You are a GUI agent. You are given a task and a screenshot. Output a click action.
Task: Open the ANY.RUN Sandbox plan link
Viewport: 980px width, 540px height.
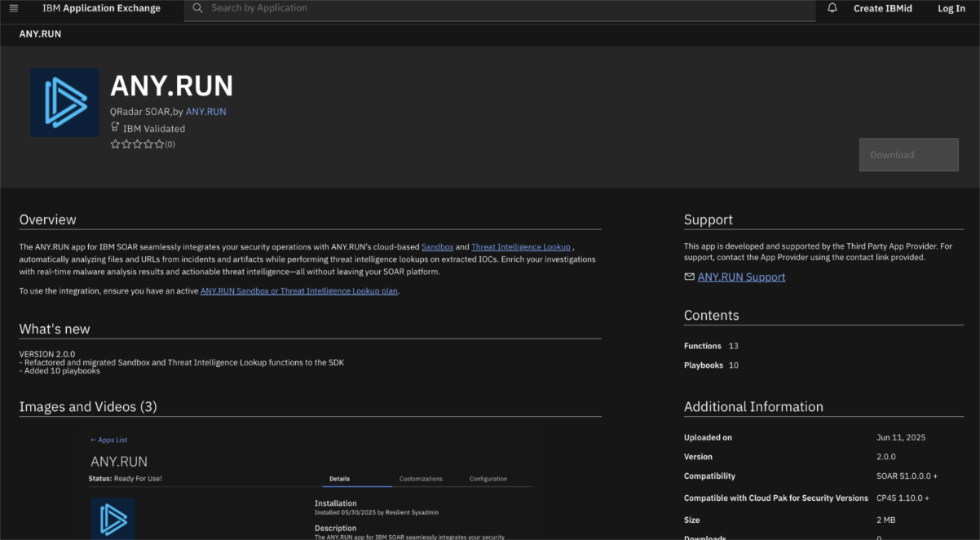299,291
